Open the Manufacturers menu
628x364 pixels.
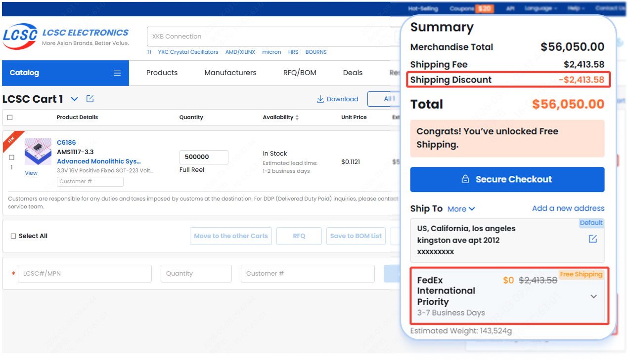230,73
